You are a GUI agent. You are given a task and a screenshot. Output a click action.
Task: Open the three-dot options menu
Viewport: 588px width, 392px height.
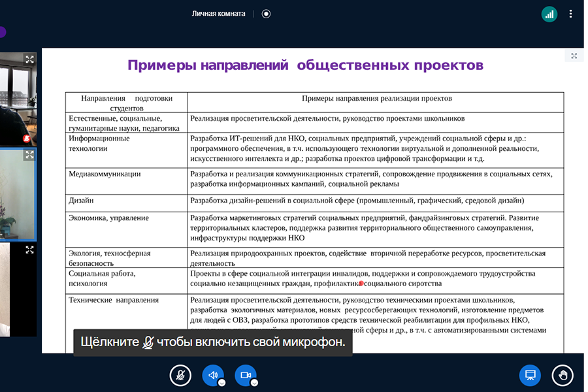(570, 14)
